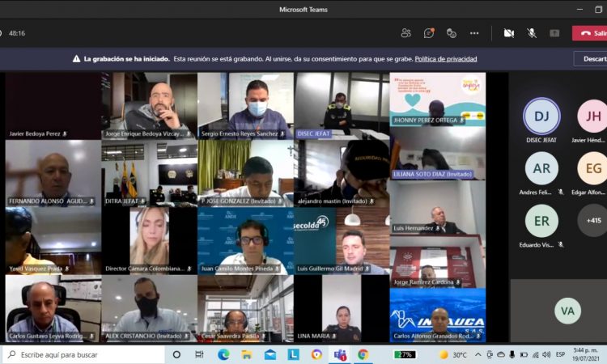Leave the meeting with the Salir button
Screen dimensions: 607x364
590,33
